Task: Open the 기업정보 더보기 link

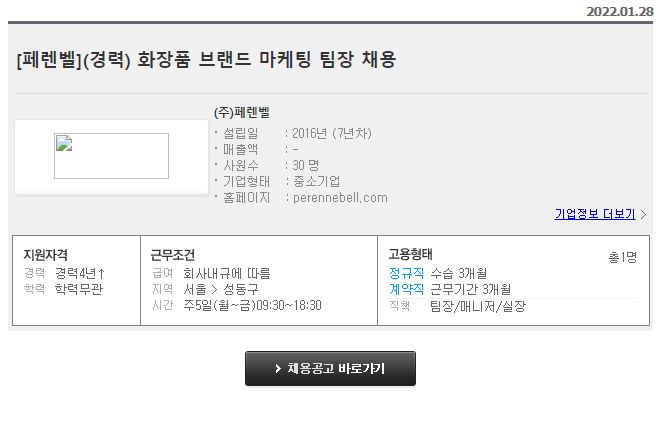Action: [x=594, y=214]
